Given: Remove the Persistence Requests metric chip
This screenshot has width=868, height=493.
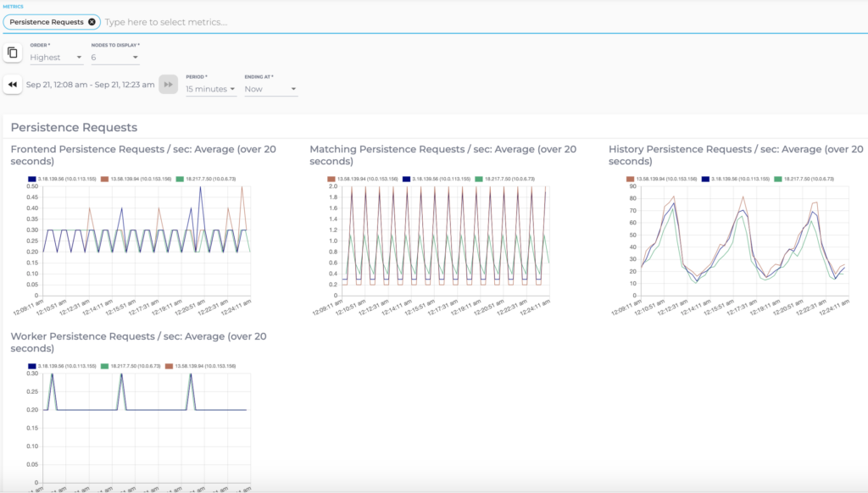Looking at the screenshot, I should (x=92, y=22).
